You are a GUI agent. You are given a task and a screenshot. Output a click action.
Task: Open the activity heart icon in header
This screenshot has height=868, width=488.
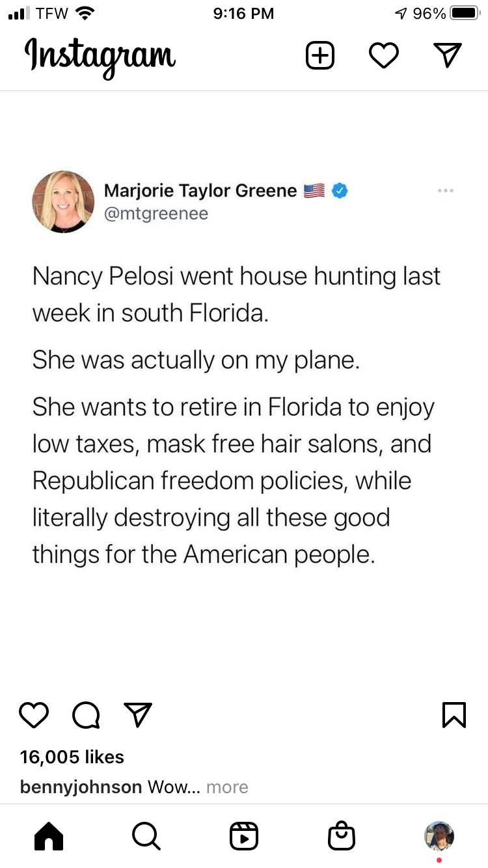384,56
